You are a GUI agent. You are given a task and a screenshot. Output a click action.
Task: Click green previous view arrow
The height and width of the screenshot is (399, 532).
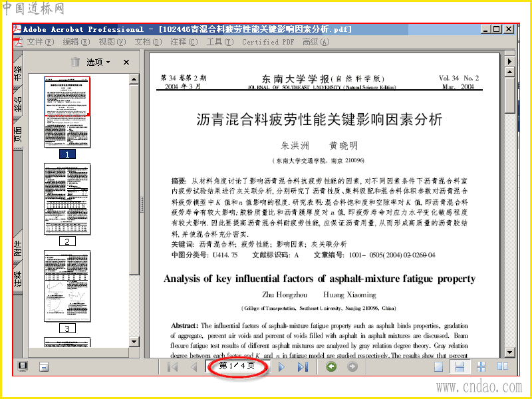(x=331, y=366)
